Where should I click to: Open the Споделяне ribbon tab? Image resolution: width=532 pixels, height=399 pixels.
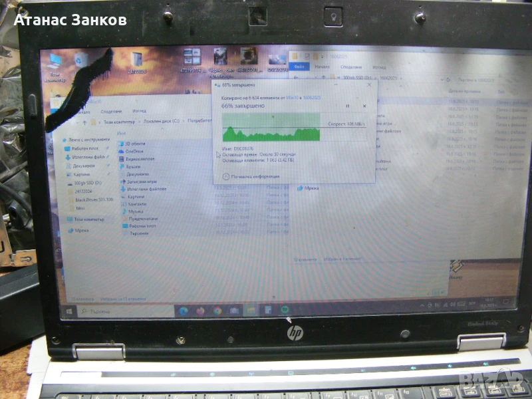[x=112, y=110]
